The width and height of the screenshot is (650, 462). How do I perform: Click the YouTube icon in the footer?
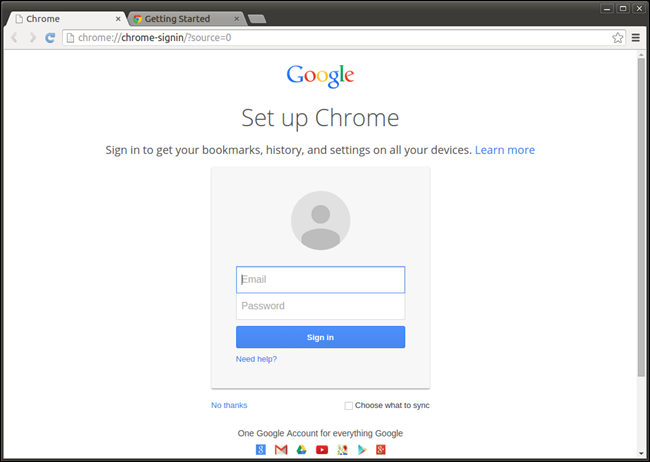[322, 450]
